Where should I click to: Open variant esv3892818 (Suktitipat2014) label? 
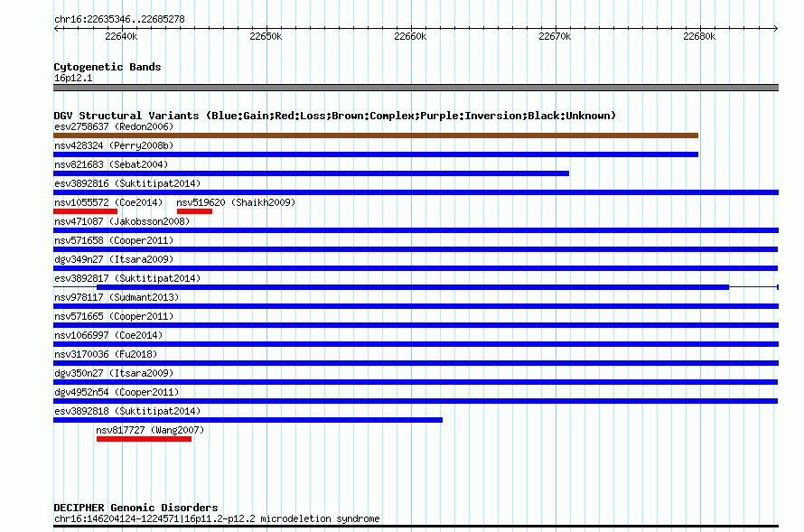pyautogui.click(x=127, y=411)
